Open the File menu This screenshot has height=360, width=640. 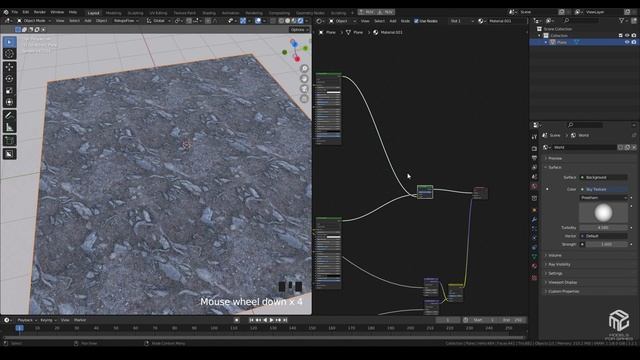coord(15,12)
